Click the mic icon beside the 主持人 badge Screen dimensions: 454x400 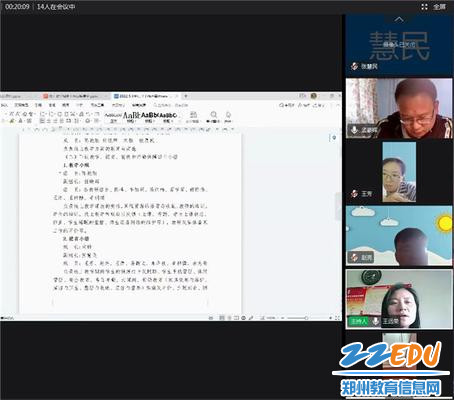(x=375, y=321)
